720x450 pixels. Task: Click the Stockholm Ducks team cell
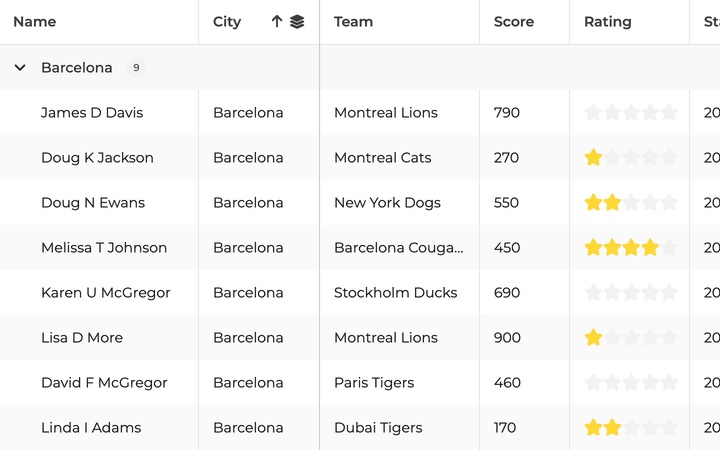(x=395, y=292)
